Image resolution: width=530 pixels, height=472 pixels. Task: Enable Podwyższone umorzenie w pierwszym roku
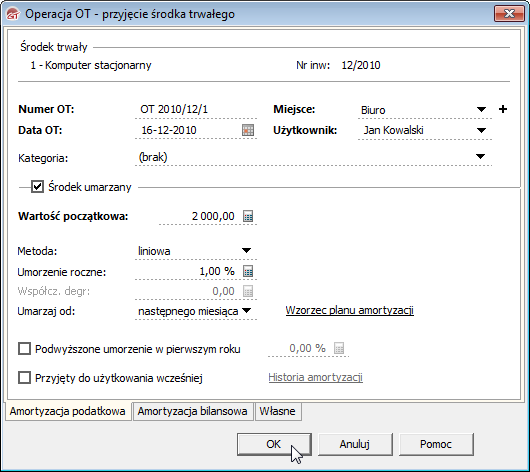[x=24, y=349]
